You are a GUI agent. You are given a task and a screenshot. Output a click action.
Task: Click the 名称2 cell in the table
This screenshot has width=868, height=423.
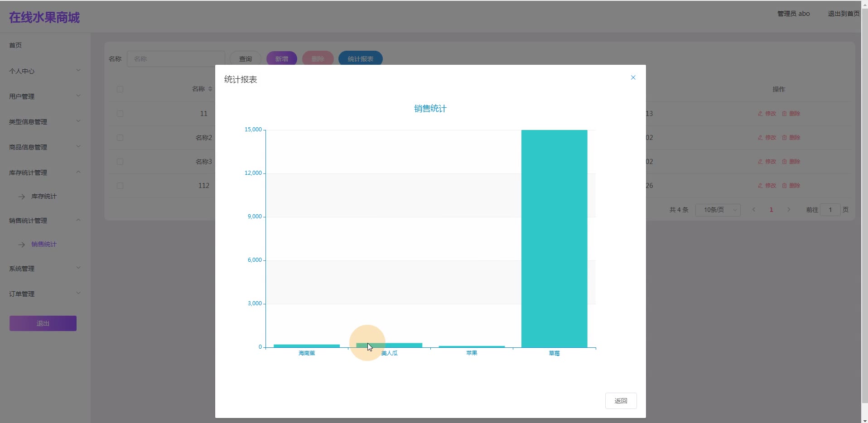click(204, 138)
